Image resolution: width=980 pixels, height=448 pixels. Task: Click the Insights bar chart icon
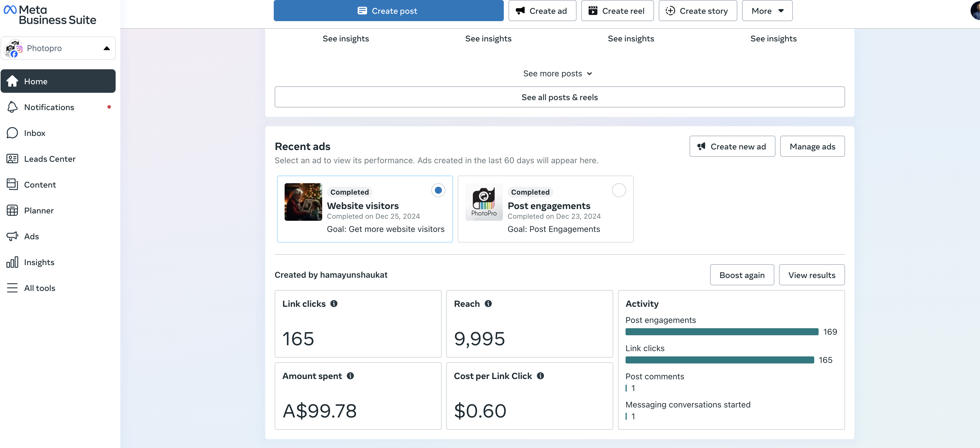pyautogui.click(x=12, y=262)
